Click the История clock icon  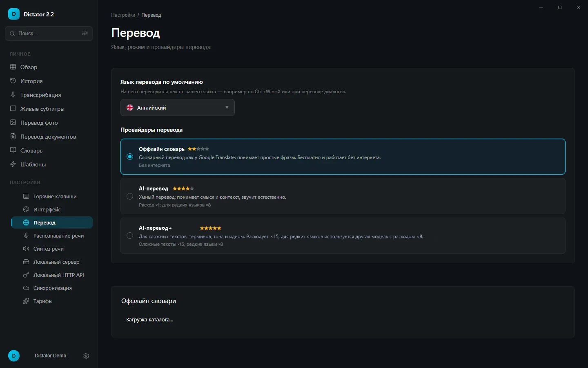point(13,81)
